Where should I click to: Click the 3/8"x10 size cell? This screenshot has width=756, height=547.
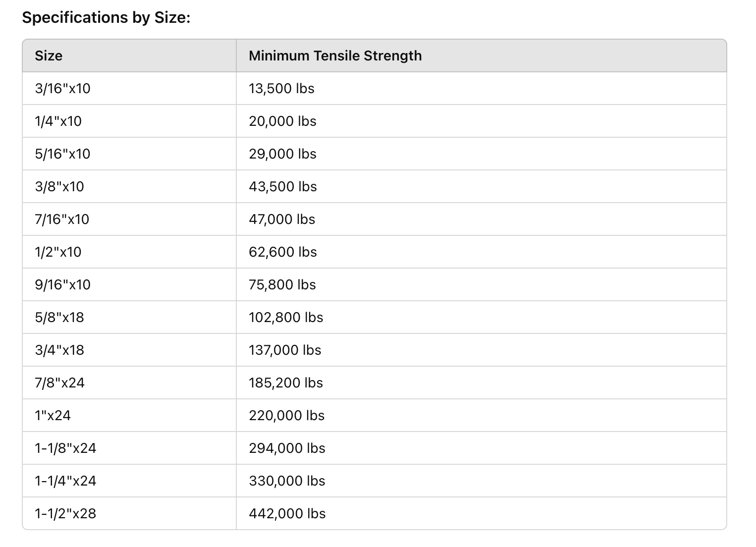(129, 186)
